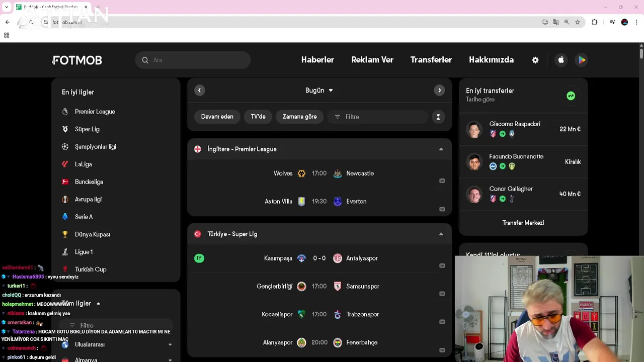The width and height of the screenshot is (644, 362).
Task: Open the browser extensions puzzle icon
Action: (x=595, y=22)
